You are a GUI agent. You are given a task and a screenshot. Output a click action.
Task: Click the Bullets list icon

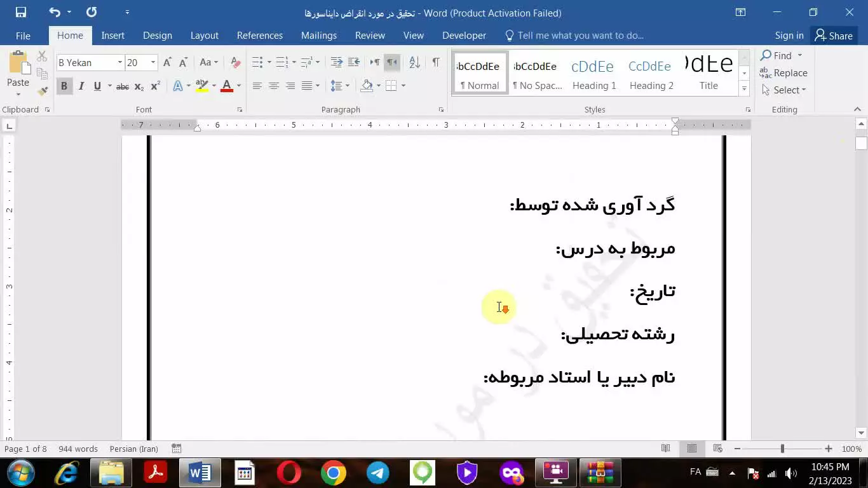(x=257, y=62)
